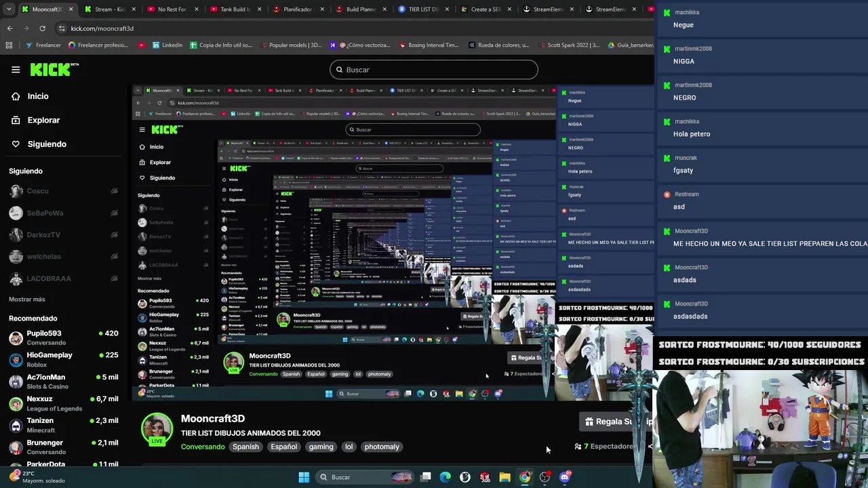Open the Copia de Info util bookmark

coord(221,45)
